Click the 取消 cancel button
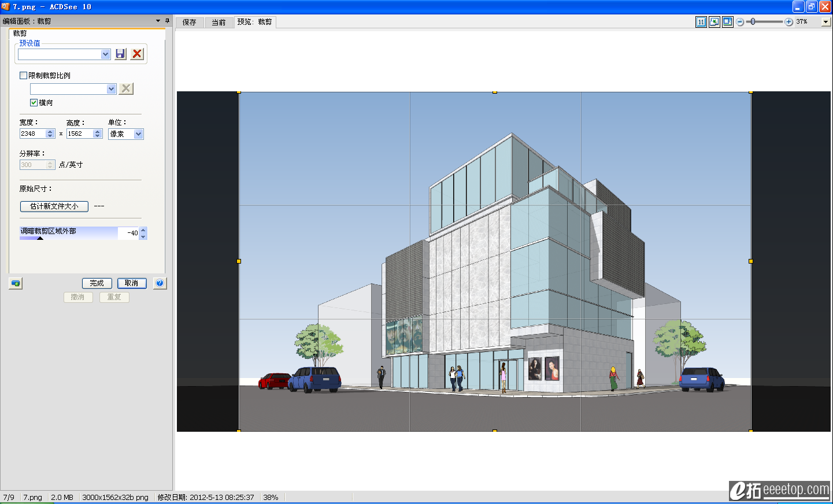This screenshot has height=504, width=833. point(132,283)
